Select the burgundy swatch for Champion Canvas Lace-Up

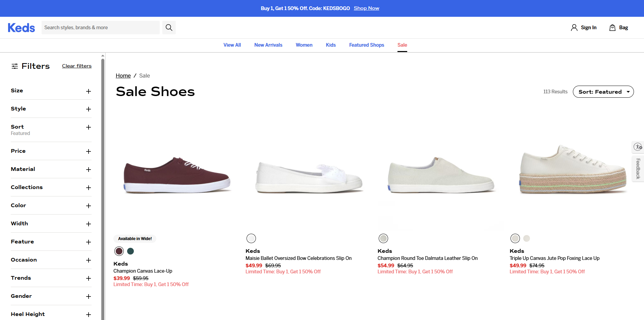(x=119, y=251)
